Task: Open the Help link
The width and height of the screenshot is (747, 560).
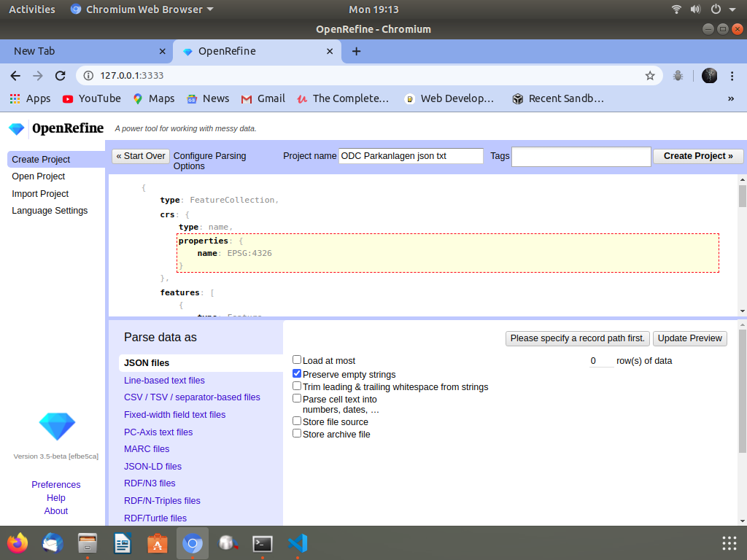Action: 55,498
